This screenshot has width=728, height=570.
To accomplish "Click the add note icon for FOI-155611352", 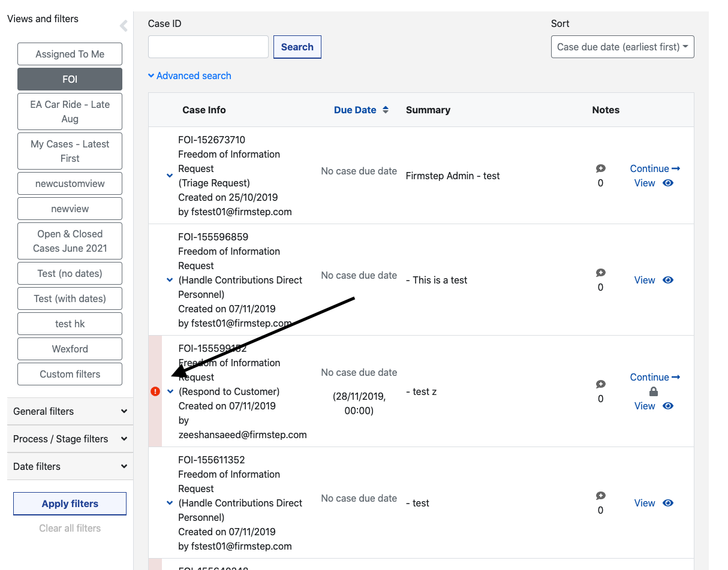I will tap(600, 496).
